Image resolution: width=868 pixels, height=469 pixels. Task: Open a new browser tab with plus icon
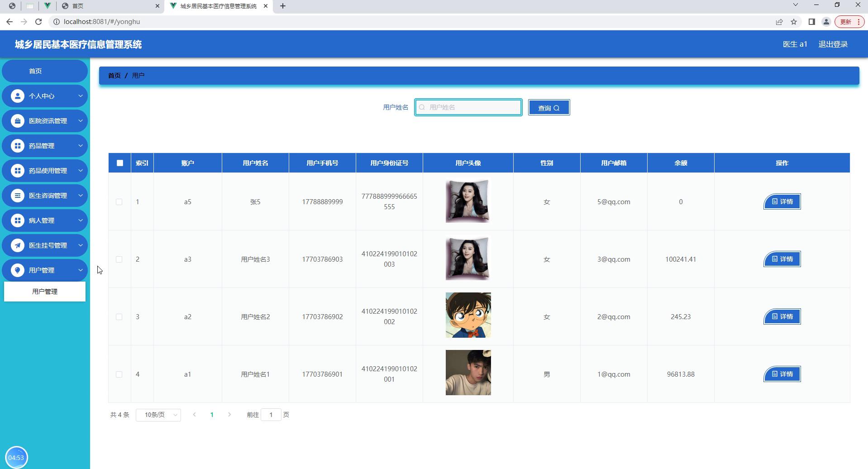[x=283, y=6]
